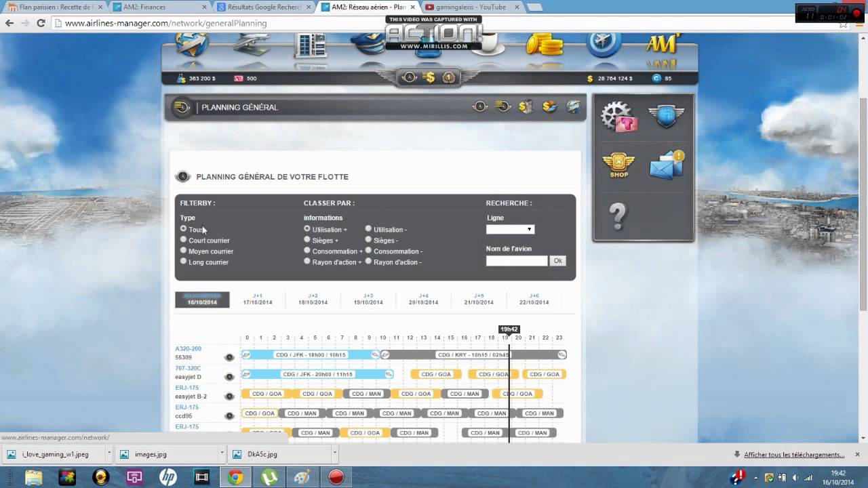Select the J+3 19/10/2014 day tab
This screenshot has width=868, height=488.
(x=368, y=299)
